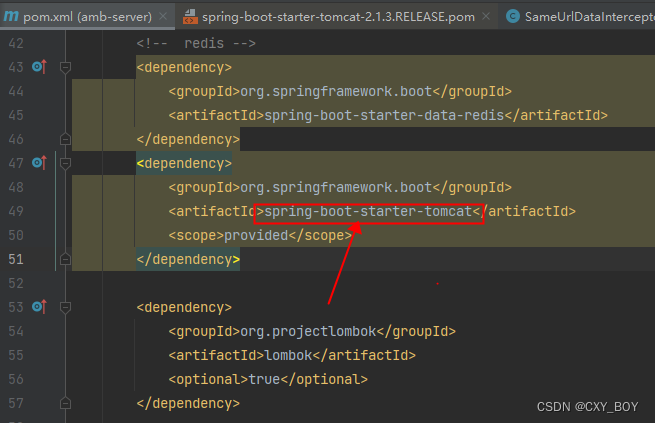Click the XML file icon on the tomcat pom tab

pos(190,17)
